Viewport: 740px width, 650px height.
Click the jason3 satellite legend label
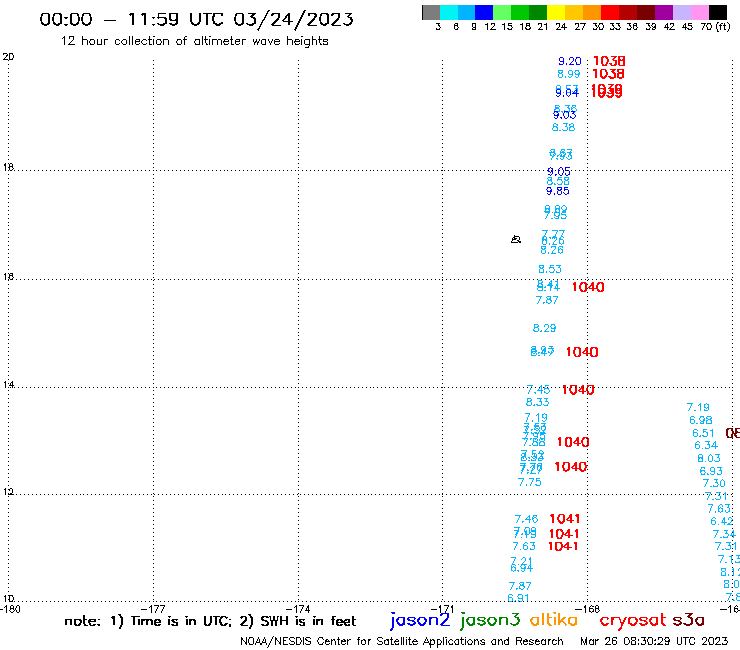(x=490, y=620)
